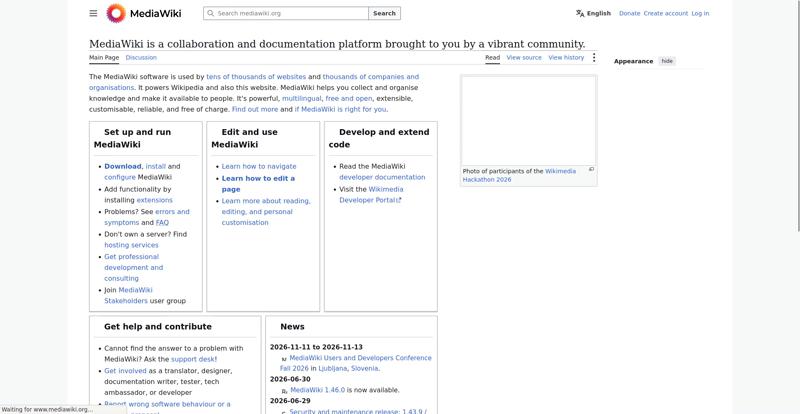Click Create account
This screenshot has height=414, width=800.
[x=665, y=13]
